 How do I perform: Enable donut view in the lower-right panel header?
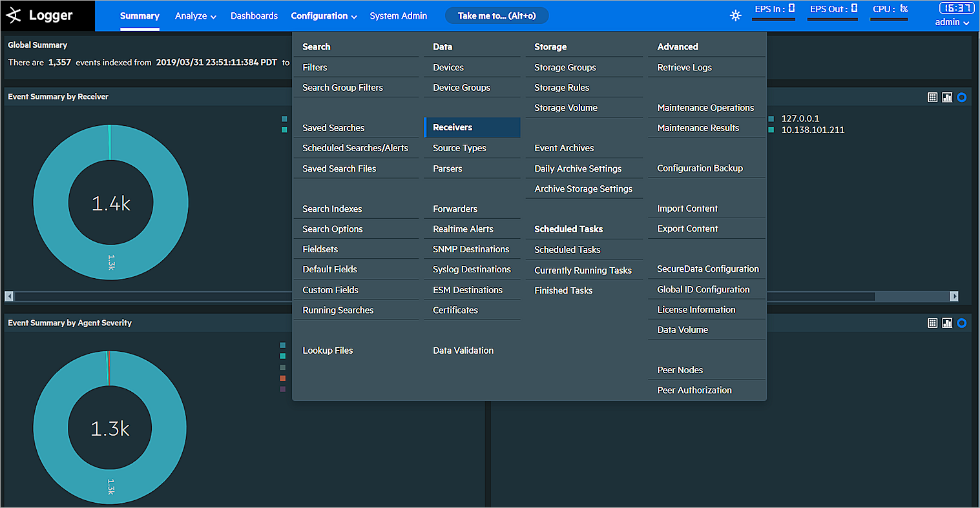tap(962, 323)
